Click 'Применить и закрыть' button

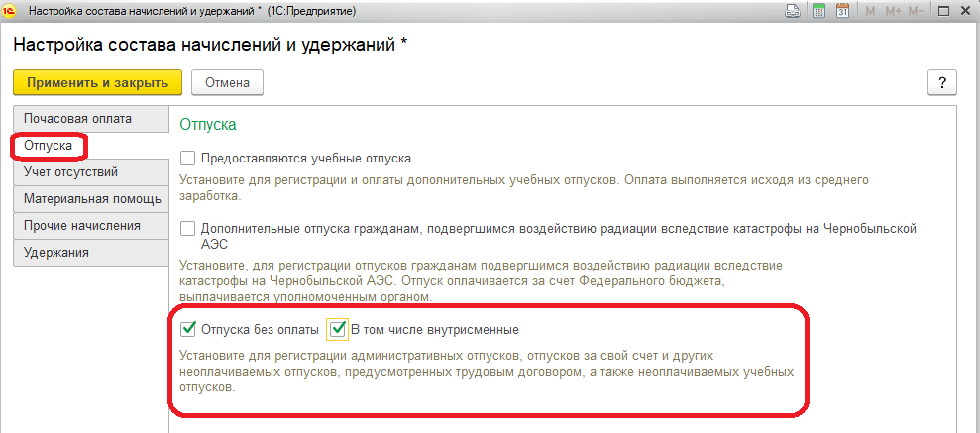[97, 82]
